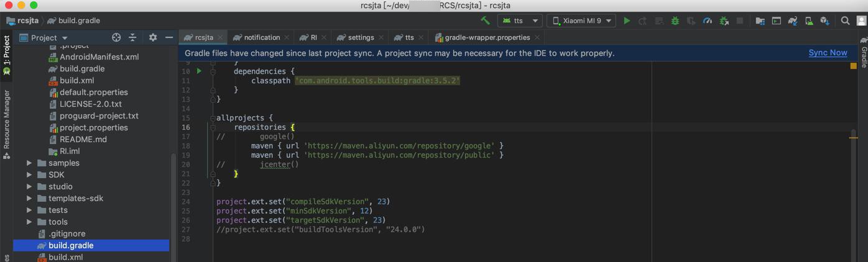Click the Run Anything window icon
This screenshot has height=262, width=868.
point(777,20)
